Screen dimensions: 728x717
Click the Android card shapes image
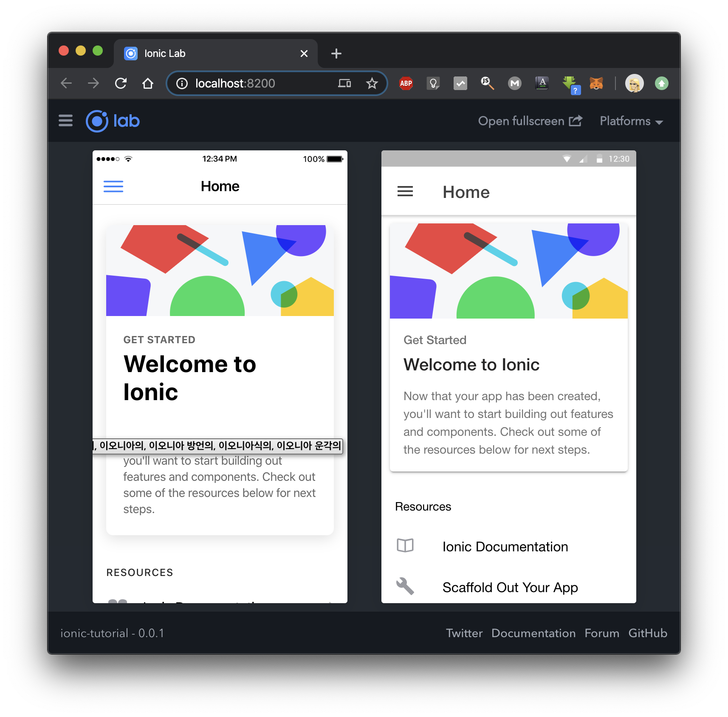click(x=509, y=271)
